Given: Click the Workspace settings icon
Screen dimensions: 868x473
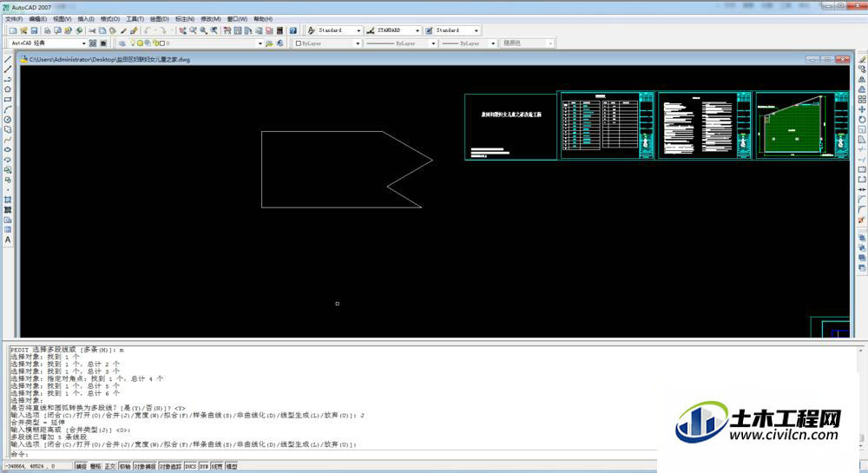Looking at the screenshot, I should [93, 43].
